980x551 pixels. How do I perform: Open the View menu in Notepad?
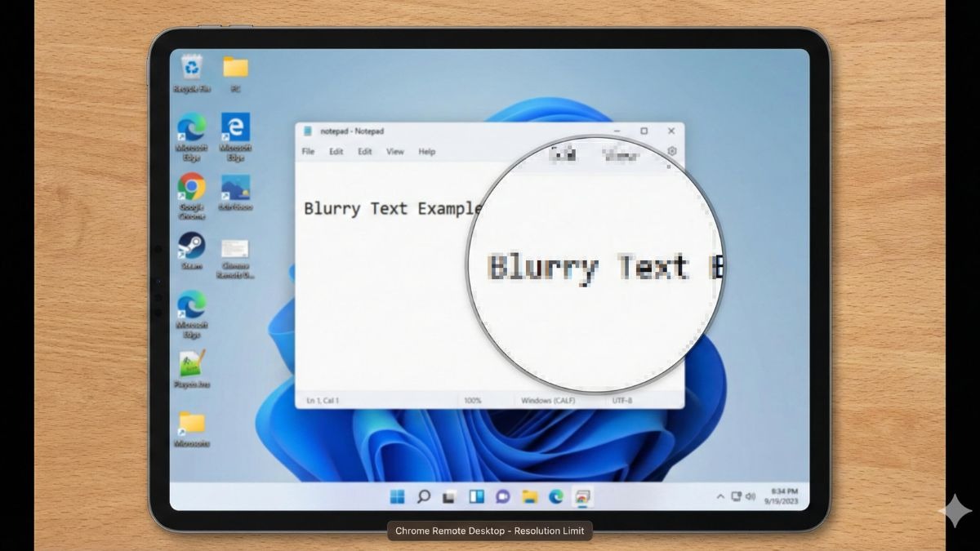point(395,152)
